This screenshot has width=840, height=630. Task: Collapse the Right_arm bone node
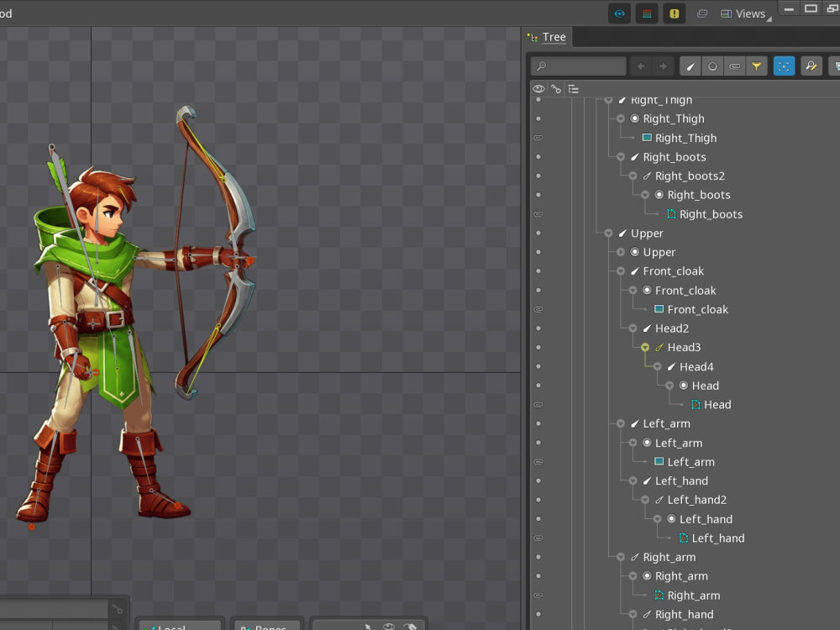[621, 557]
